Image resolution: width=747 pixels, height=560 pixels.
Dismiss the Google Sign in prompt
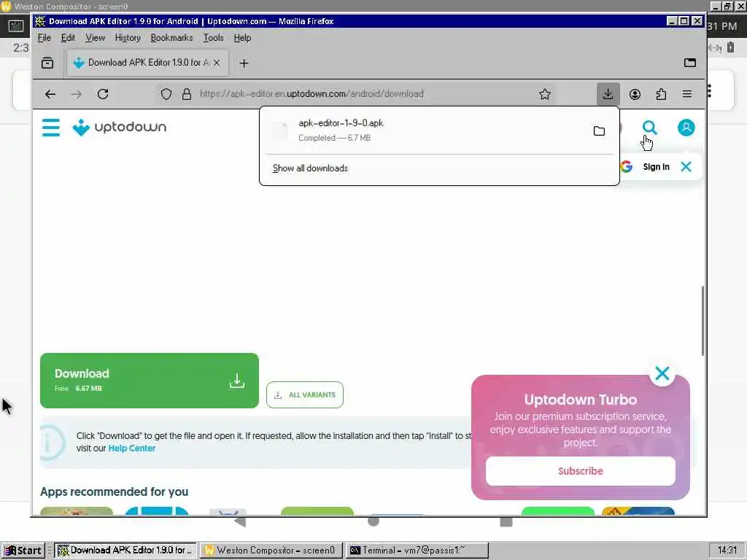point(686,167)
